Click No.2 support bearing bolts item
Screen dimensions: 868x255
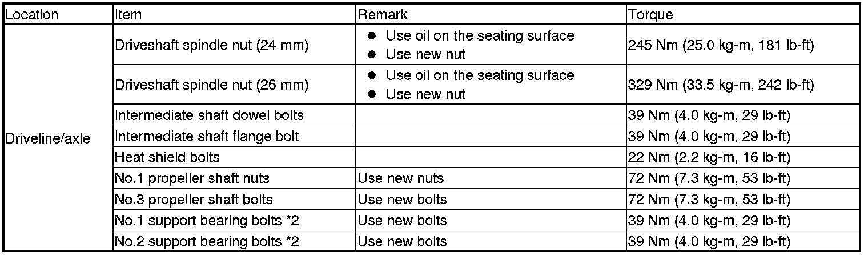click(207, 241)
